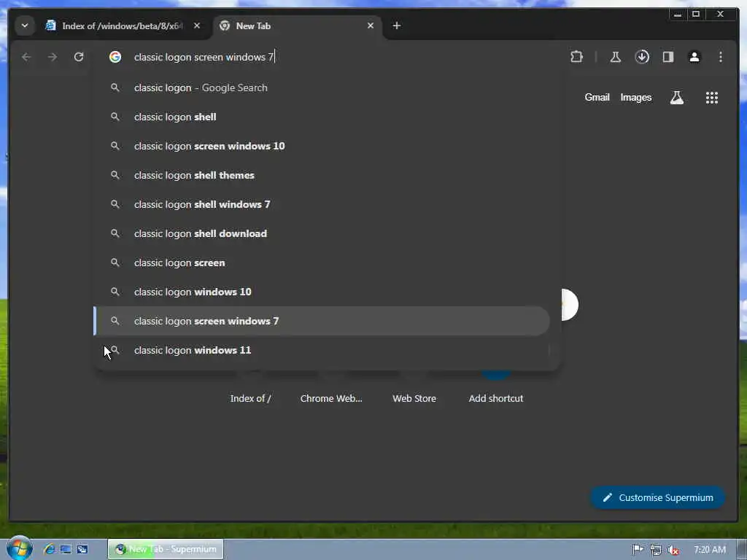This screenshot has width=747, height=560.
Task: Open Chrome Labs flask icon in toolbar
Action: pos(616,57)
